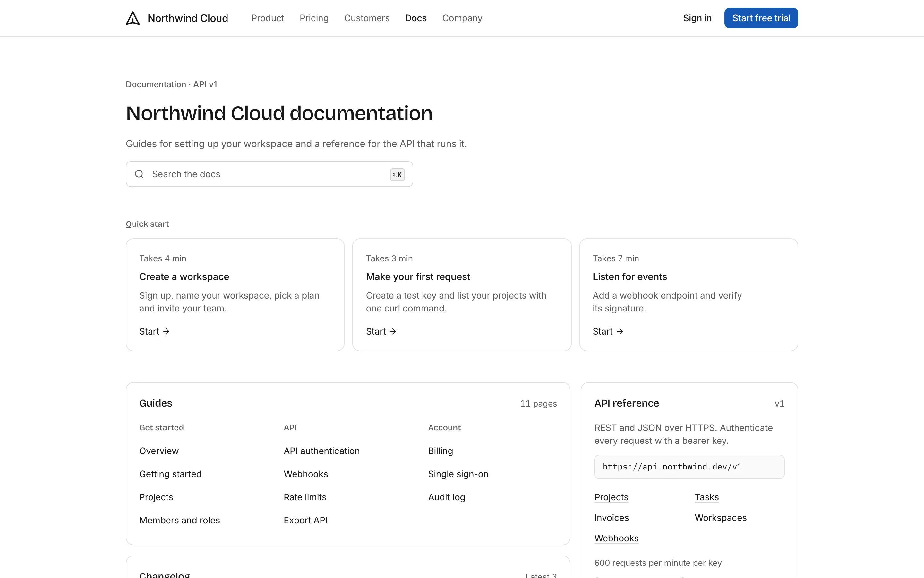Viewport: 924px width, 578px height.
Task: Open the Single sign-on guide
Action: pyautogui.click(x=458, y=474)
